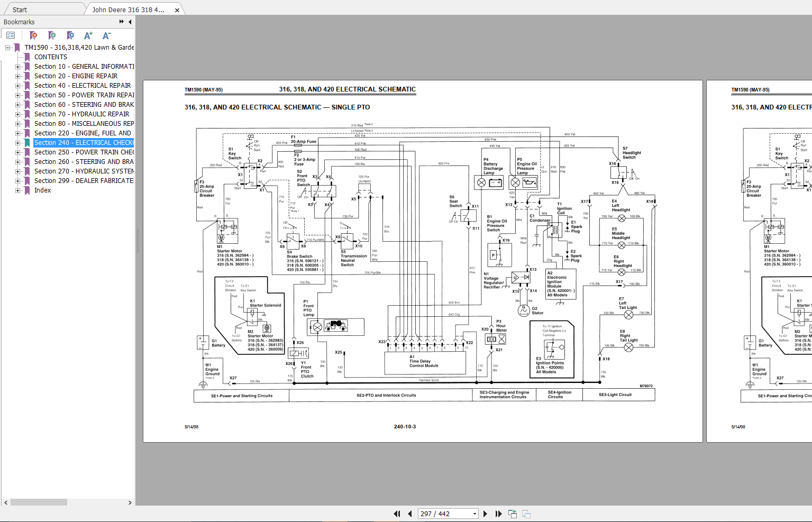The height and width of the screenshot is (522, 812).
Task: Go to the previous page
Action: pyautogui.click(x=410, y=514)
